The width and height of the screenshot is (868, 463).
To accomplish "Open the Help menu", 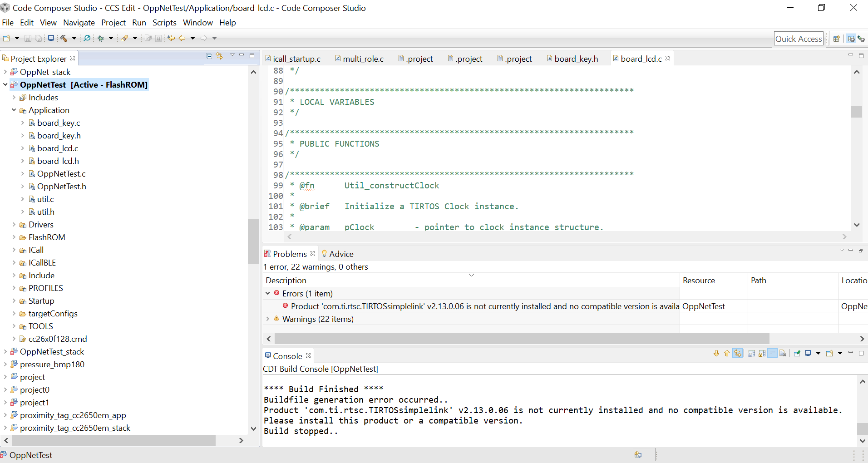I will [x=227, y=23].
